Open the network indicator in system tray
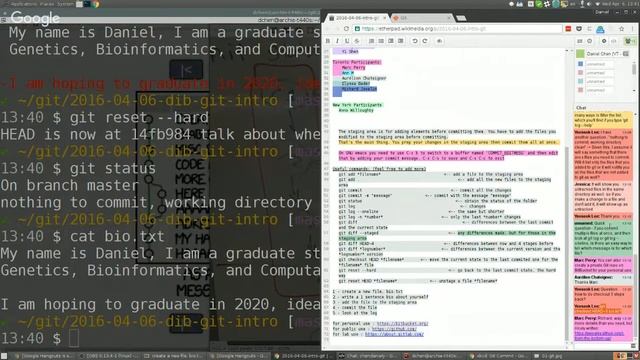 click(x=598, y=4)
